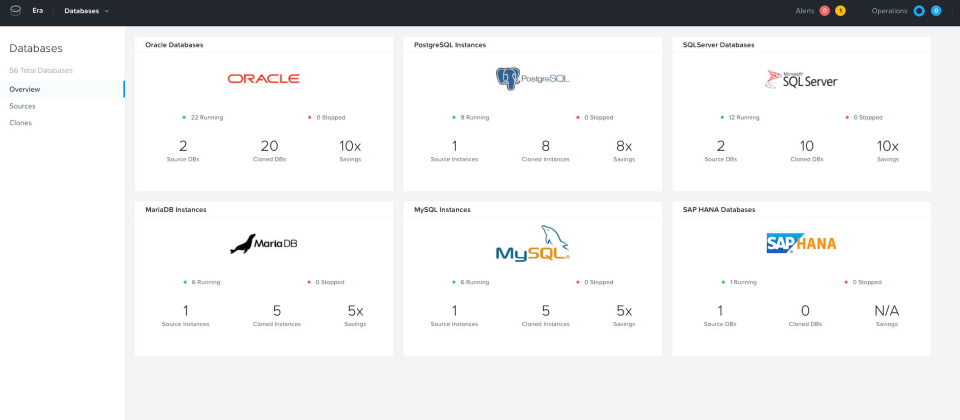
Task: Click SAP HANA 1 Running status
Action: click(x=739, y=282)
